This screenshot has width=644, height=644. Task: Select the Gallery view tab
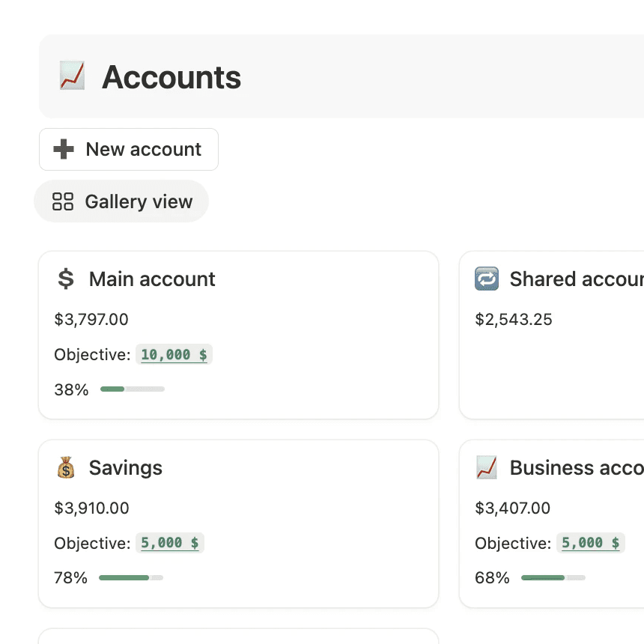[x=121, y=201]
